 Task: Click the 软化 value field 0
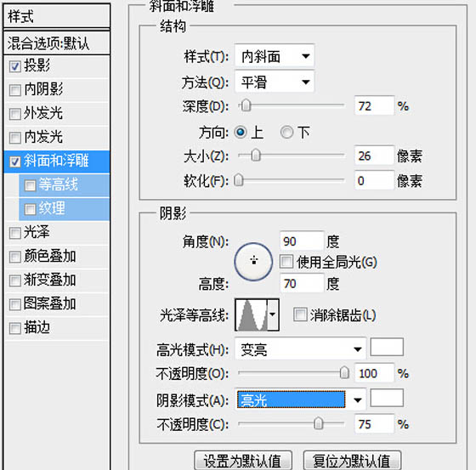(374, 180)
